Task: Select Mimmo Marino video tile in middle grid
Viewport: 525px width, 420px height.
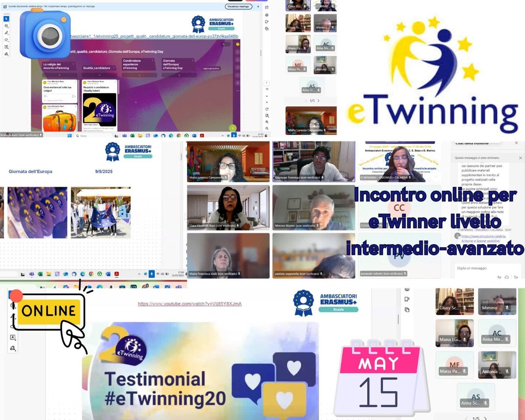Action: [x=314, y=207]
